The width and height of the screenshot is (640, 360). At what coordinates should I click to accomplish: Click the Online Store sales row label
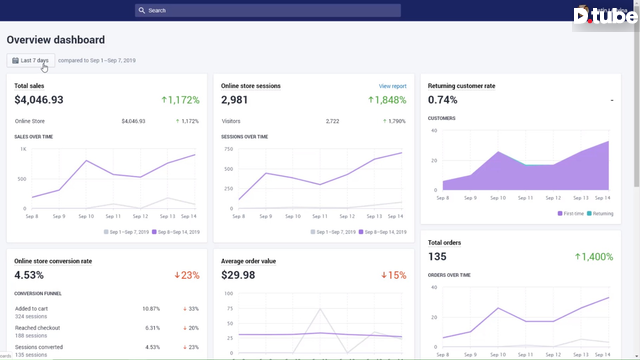click(x=30, y=121)
